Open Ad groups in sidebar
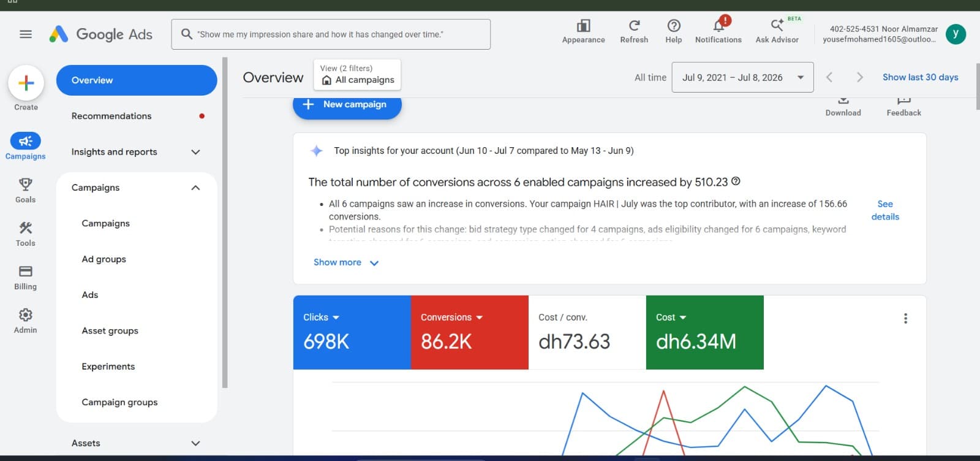980x461 pixels. (104, 259)
